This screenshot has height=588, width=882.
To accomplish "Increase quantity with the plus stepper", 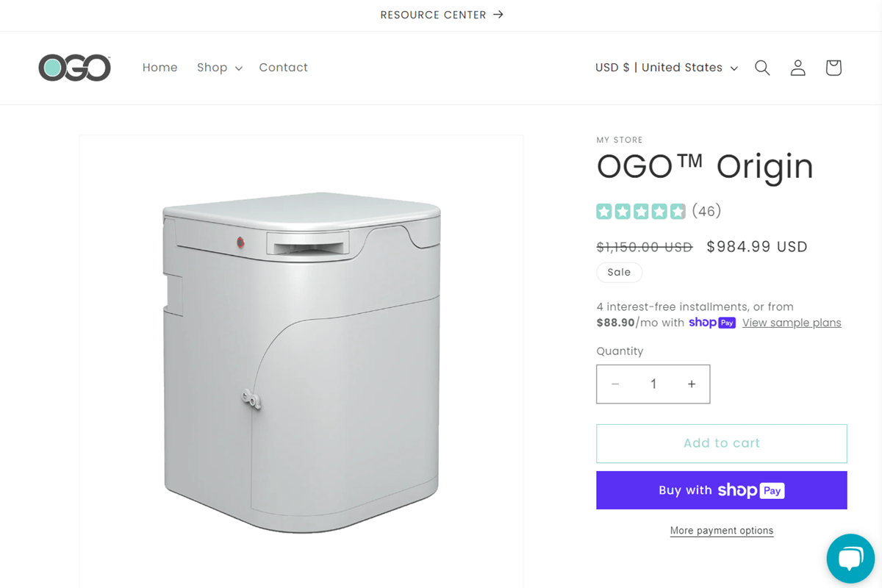I will [x=691, y=384].
